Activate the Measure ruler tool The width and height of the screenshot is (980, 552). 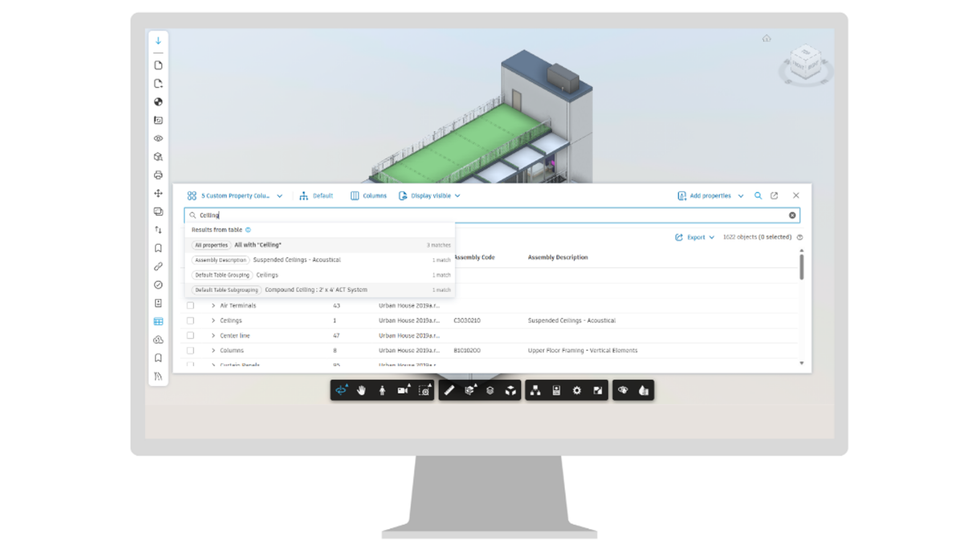click(x=449, y=390)
